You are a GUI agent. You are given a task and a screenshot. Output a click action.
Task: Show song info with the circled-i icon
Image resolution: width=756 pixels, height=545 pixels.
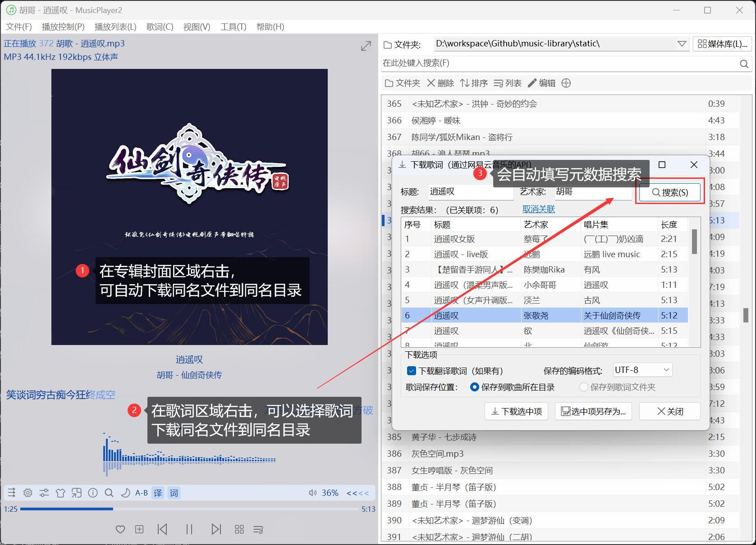point(93,493)
